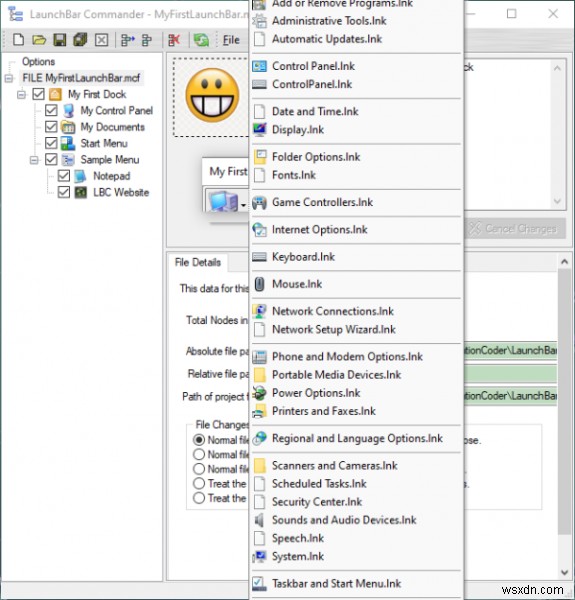Select the Notepad tree item
575x600 pixels.
112,176
